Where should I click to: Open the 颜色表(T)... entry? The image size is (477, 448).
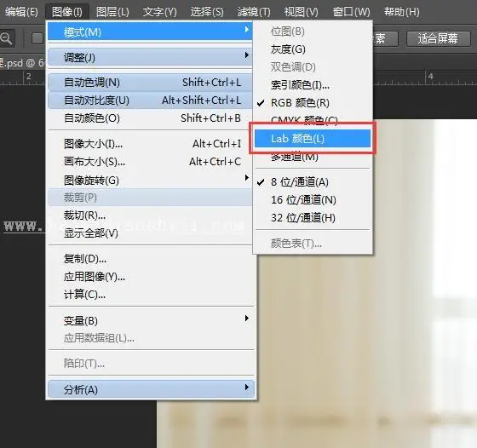pos(313,244)
